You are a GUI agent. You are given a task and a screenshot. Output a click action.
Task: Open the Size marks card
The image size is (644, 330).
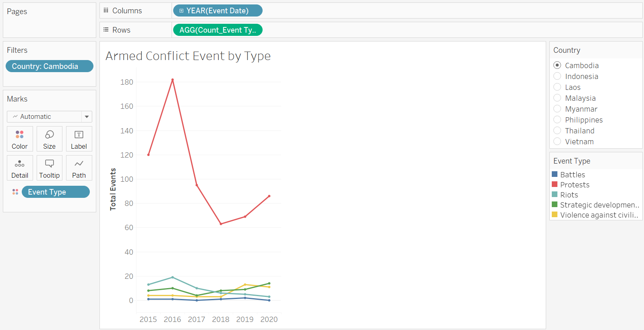50,139
